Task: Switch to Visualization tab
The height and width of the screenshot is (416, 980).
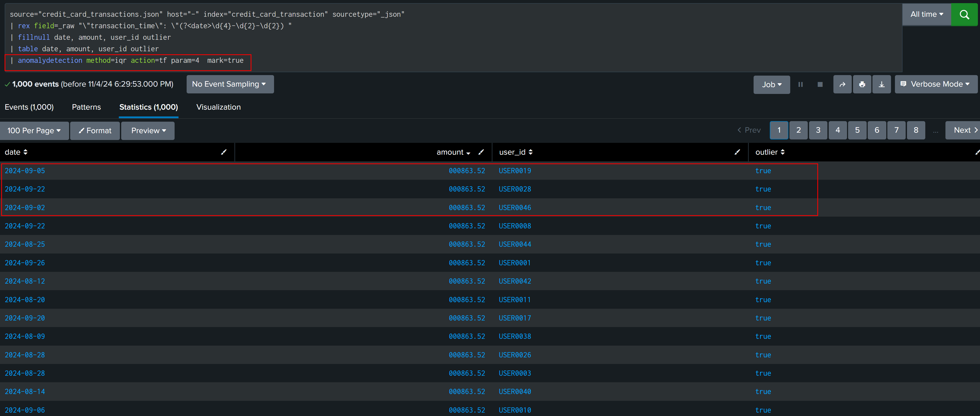Action: click(x=218, y=107)
